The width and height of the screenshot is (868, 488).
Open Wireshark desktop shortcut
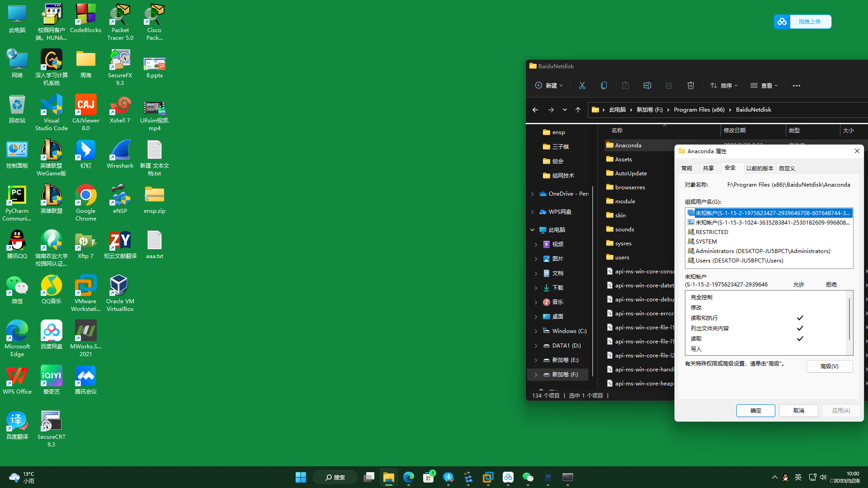coord(120,154)
